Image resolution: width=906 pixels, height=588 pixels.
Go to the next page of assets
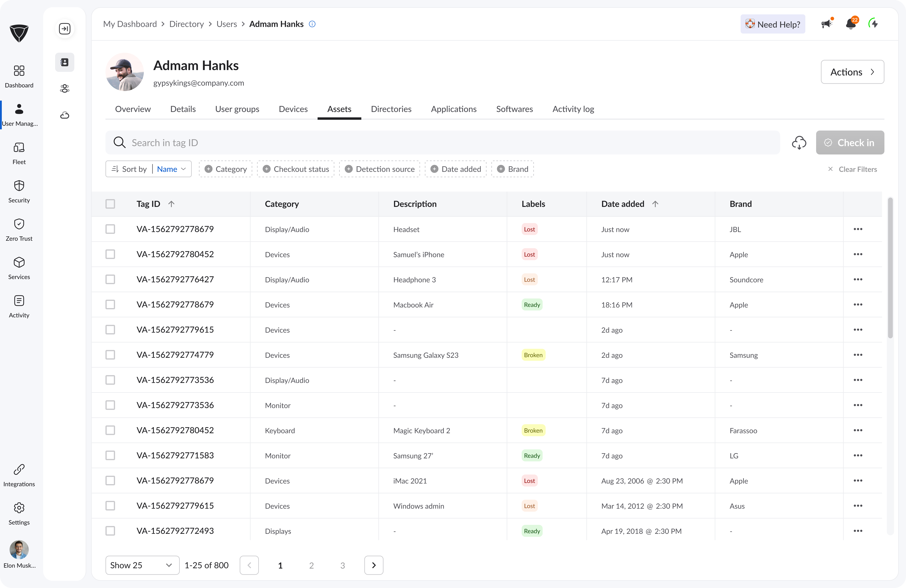(374, 565)
